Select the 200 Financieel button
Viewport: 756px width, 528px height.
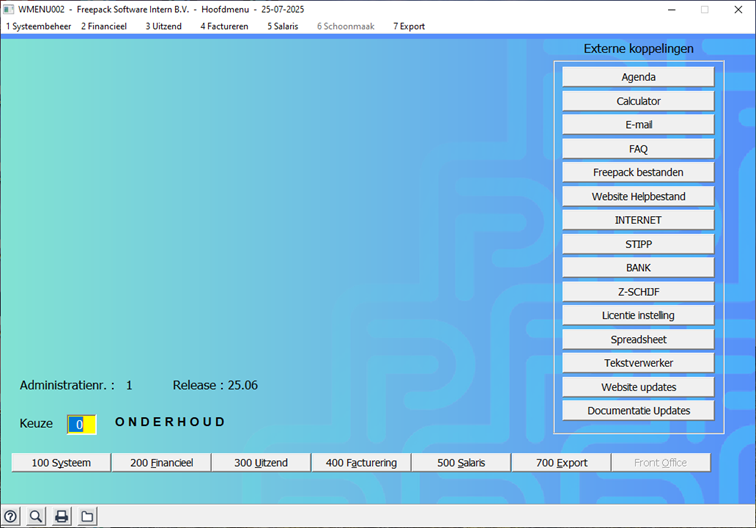(162, 463)
